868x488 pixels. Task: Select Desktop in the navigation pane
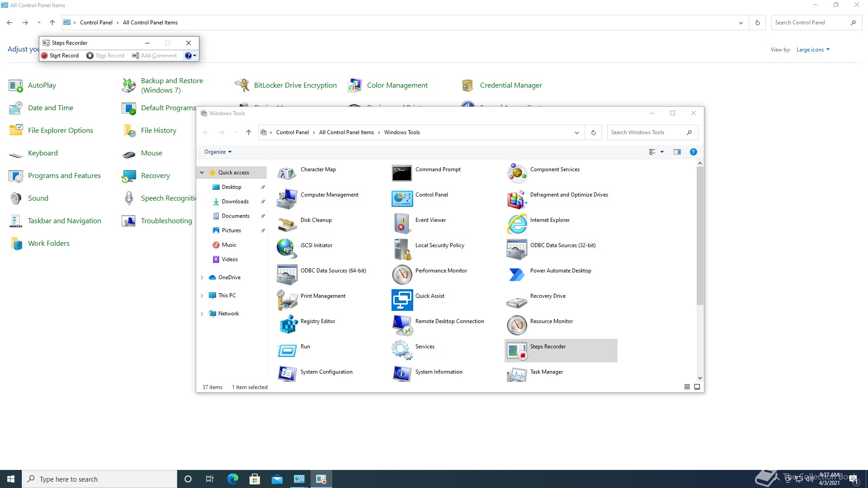click(231, 187)
